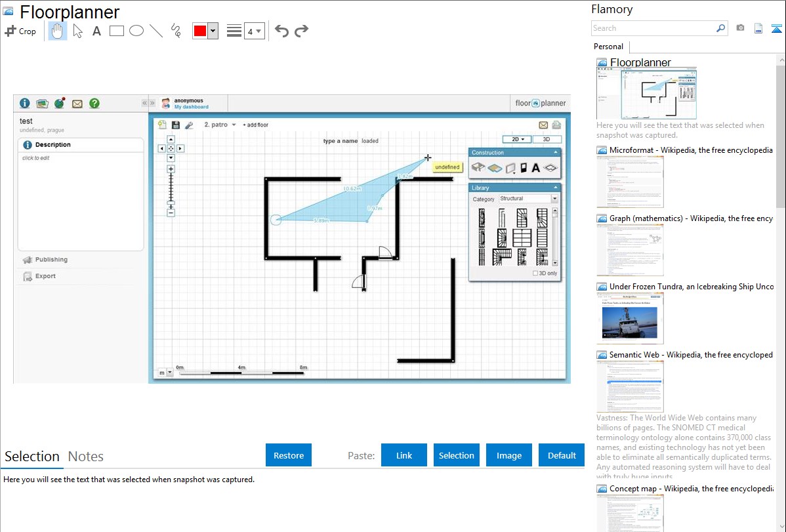Viewport: 786px width, 532px height.
Task: Redo the annotation
Action: coord(301,31)
